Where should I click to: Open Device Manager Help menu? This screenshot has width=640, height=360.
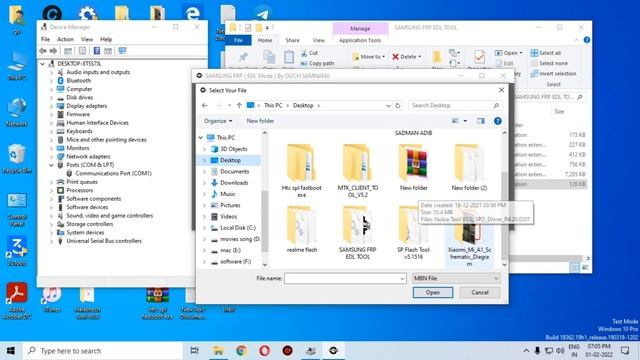(x=106, y=39)
